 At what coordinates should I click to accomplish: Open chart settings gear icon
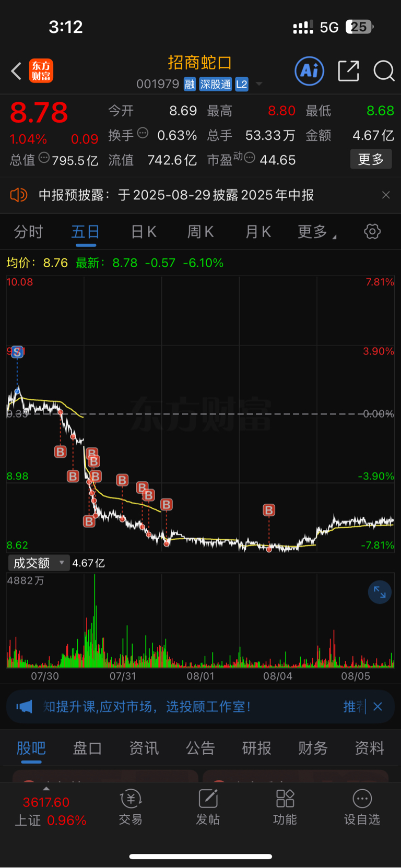click(x=372, y=232)
